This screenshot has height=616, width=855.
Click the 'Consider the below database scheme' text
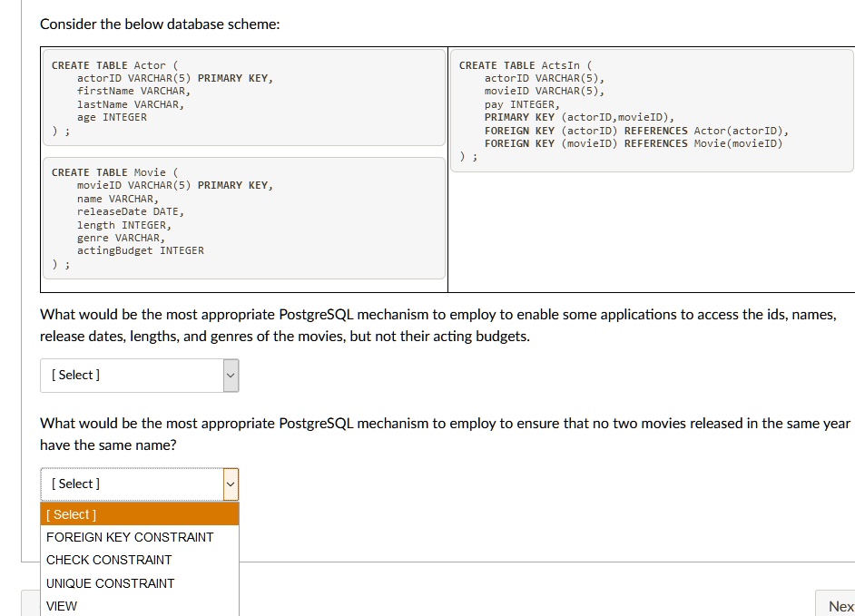160,24
